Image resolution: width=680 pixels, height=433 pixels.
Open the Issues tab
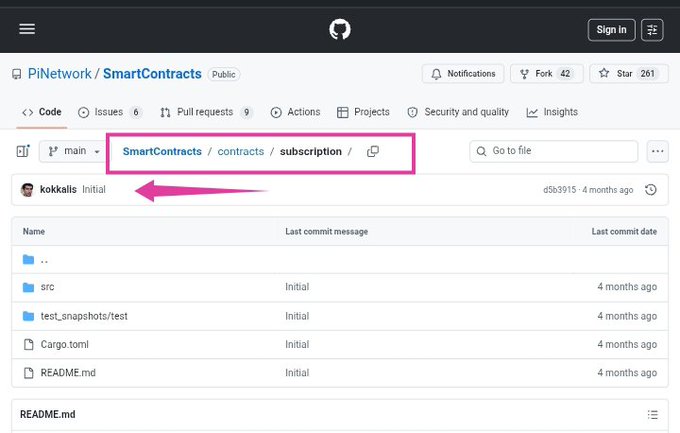click(x=110, y=112)
